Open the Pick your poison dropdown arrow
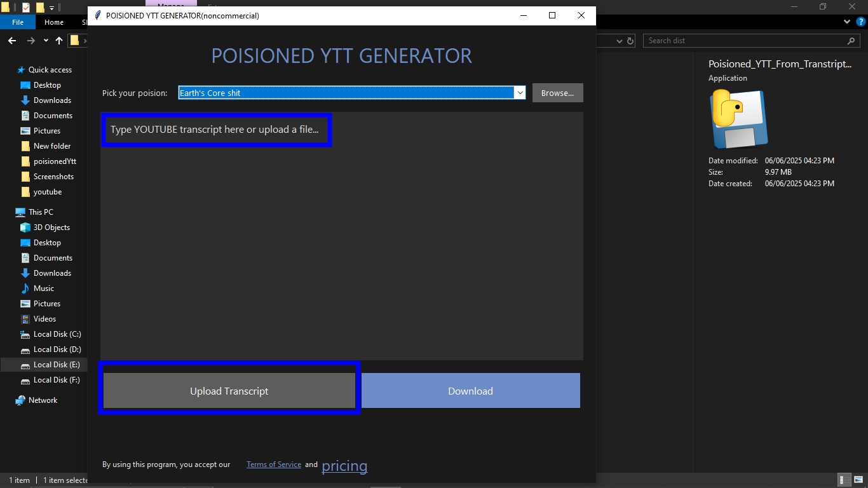Screen dimensions: 868x488 520,93
